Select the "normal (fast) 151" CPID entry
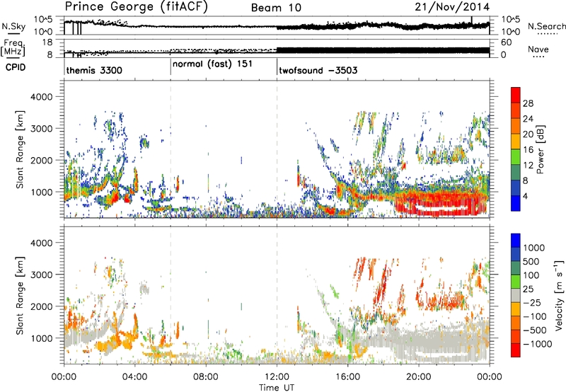The height and width of the screenshot is (392, 566). pos(212,64)
